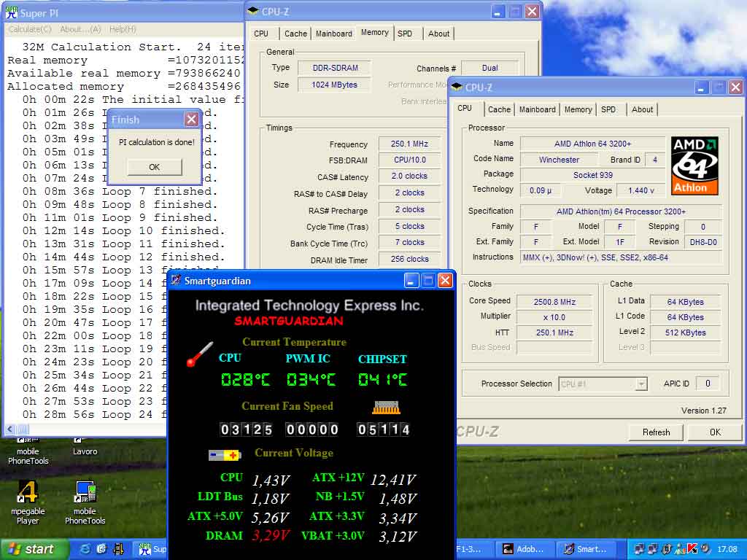Screen dimensions: 747x560
Task: Select Memory tab in back CPU-Z window
Action: tap(374, 32)
